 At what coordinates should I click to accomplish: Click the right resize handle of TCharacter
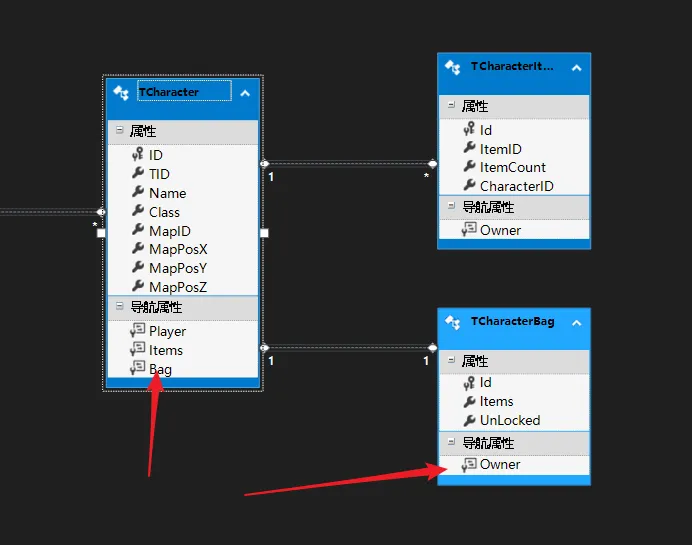(264, 233)
